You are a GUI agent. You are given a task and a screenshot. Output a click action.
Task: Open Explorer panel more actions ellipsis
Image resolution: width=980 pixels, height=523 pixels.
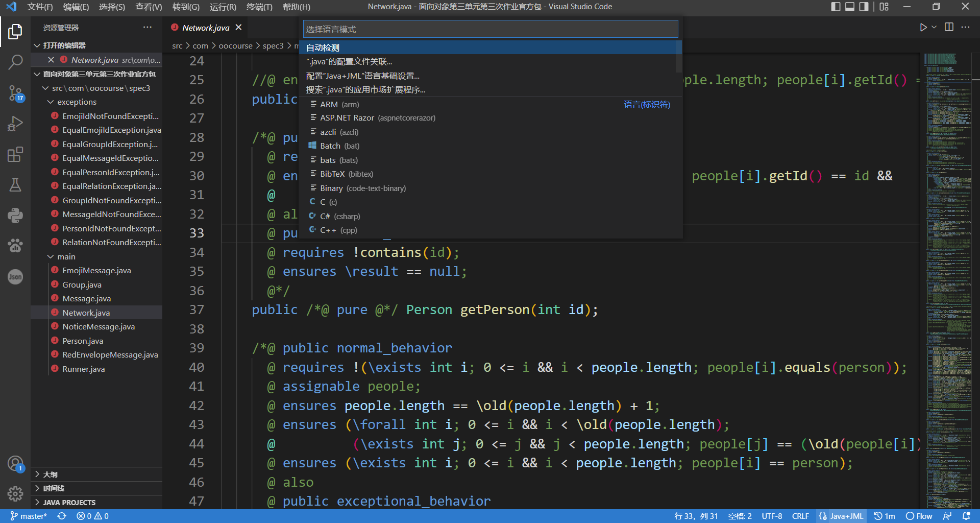148,28
